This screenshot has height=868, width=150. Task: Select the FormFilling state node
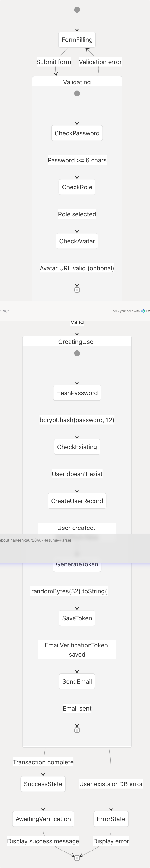coord(77,40)
